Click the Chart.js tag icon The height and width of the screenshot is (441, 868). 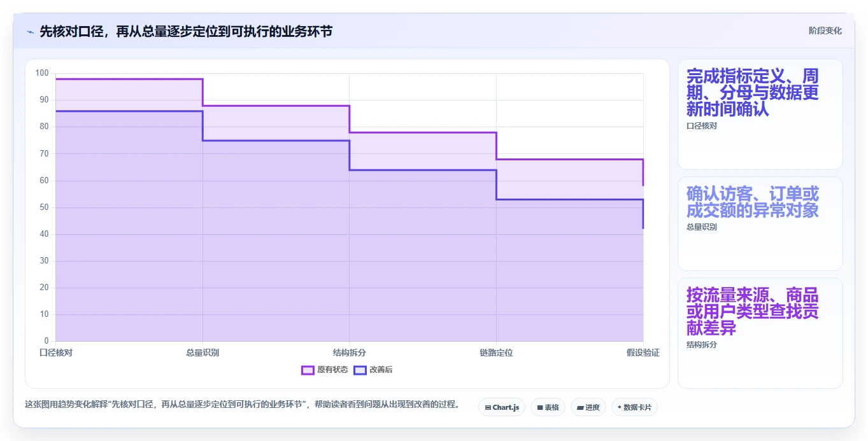click(x=488, y=407)
